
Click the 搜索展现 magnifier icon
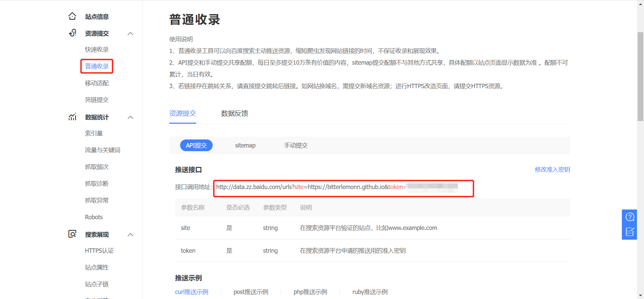(72, 234)
